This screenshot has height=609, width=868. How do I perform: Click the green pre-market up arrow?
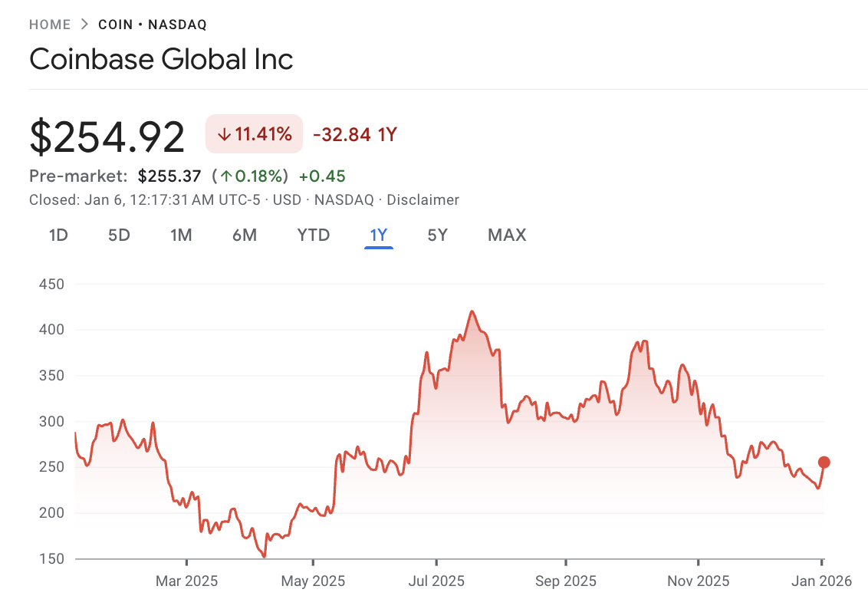click(226, 176)
